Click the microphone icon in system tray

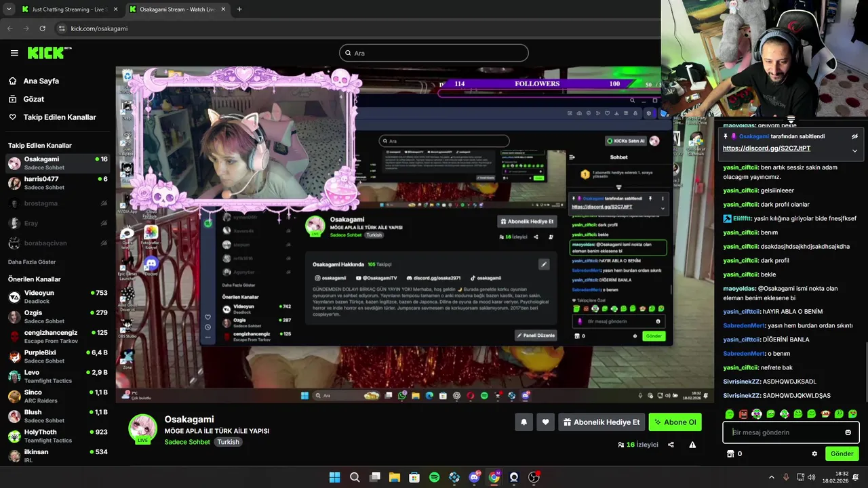pos(786,477)
